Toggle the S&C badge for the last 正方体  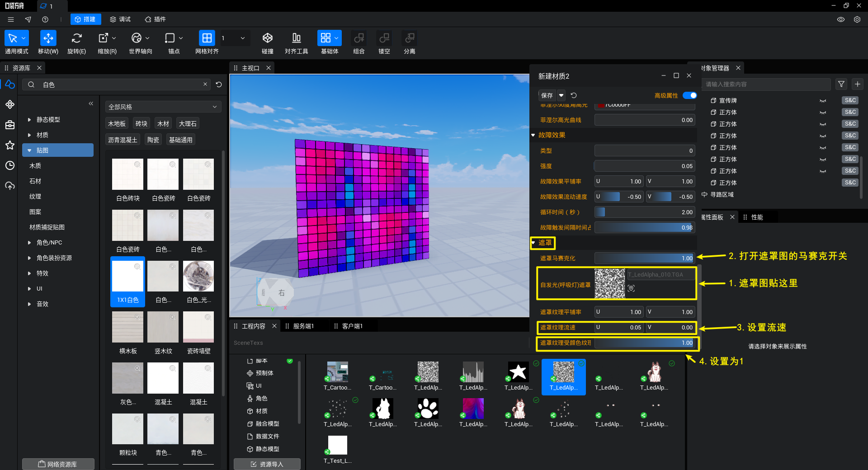(850, 183)
